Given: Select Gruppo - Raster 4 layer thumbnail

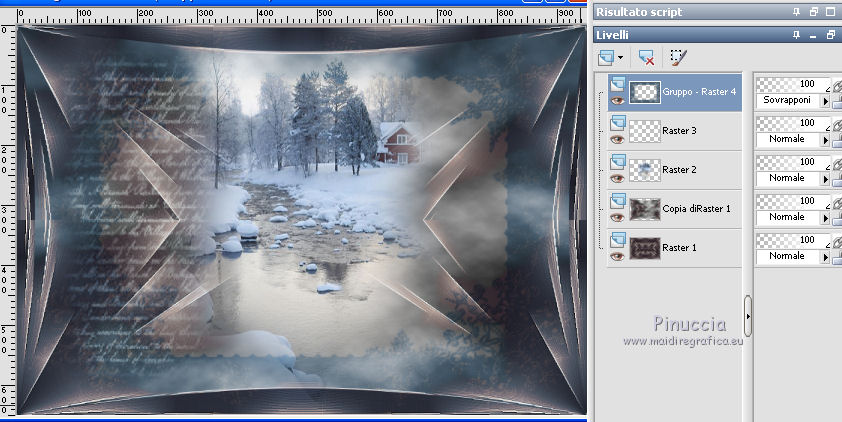Looking at the screenshot, I should [x=644, y=92].
